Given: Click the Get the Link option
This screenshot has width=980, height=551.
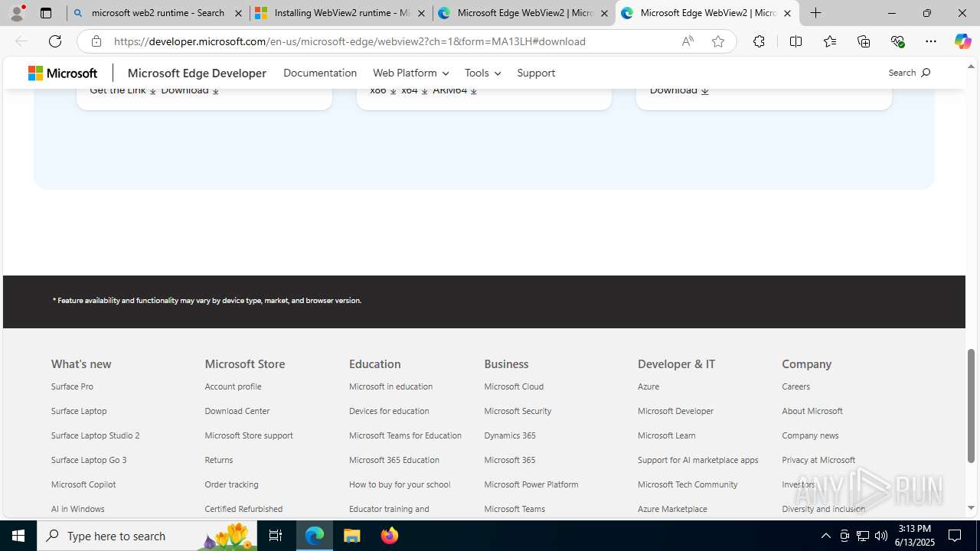Looking at the screenshot, I should [122, 90].
